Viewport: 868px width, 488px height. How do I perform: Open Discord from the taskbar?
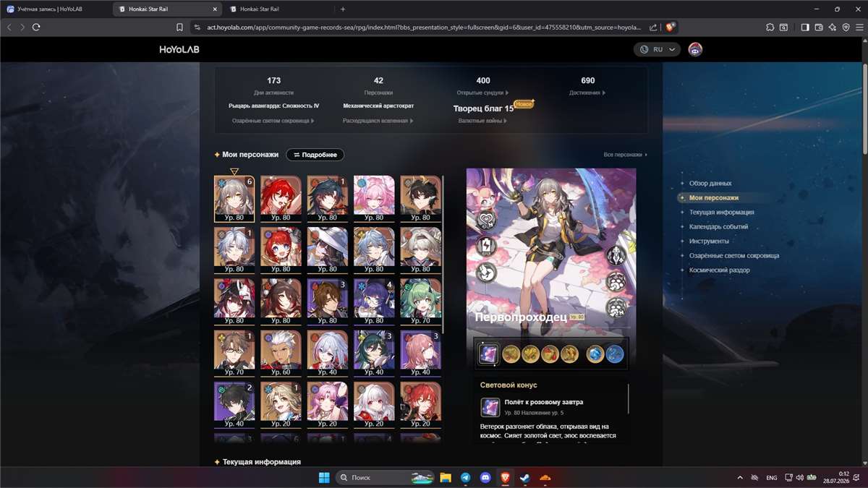pyautogui.click(x=485, y=477)
